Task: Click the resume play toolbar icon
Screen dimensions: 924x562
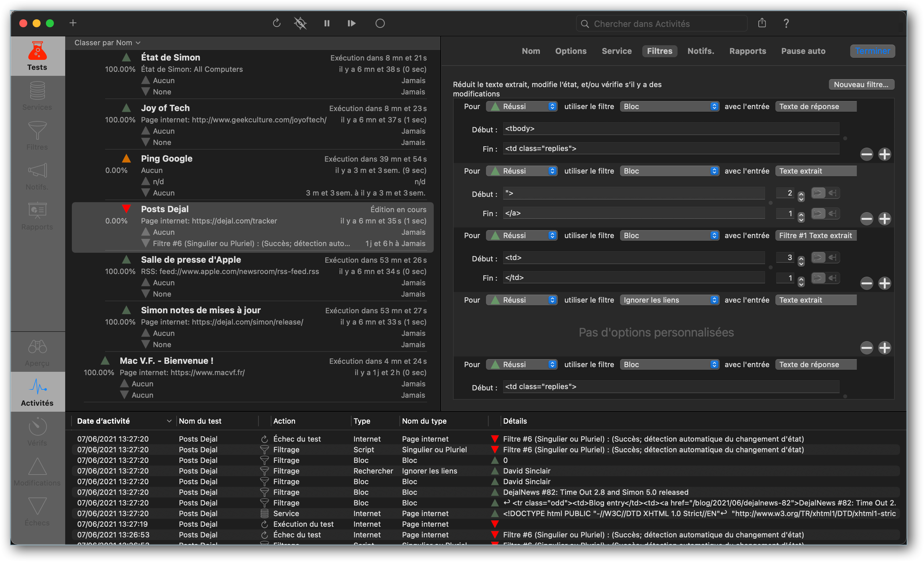Action: (352, 23)
